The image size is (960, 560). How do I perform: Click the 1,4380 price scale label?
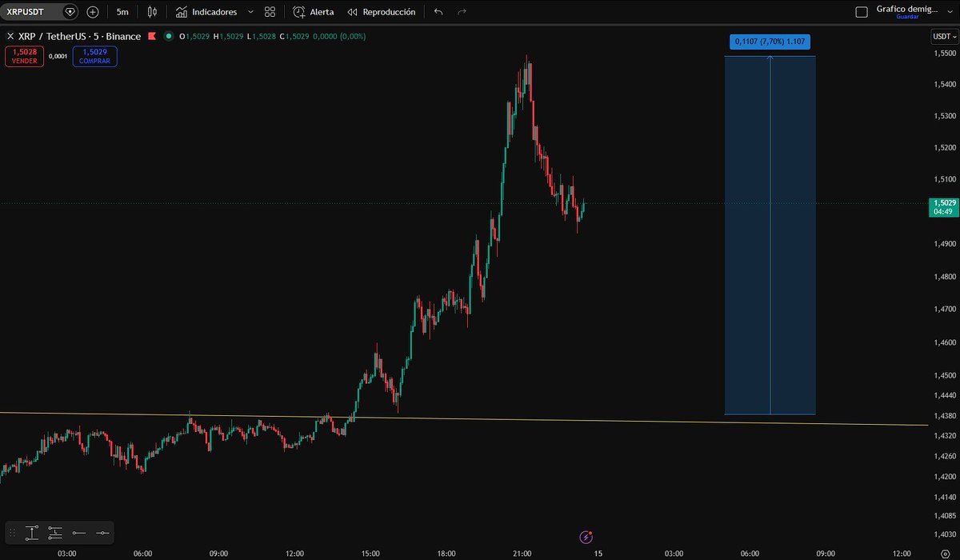(944, 416)
